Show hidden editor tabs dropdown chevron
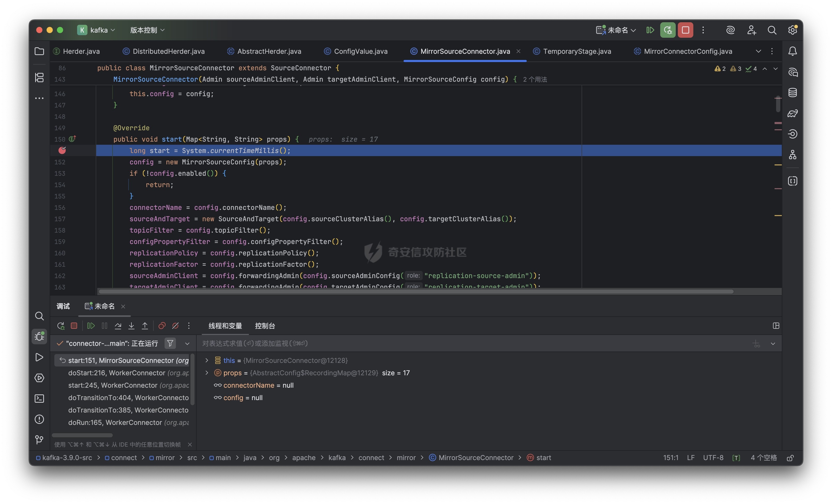The image size is (832, 504). pos(758,51)
